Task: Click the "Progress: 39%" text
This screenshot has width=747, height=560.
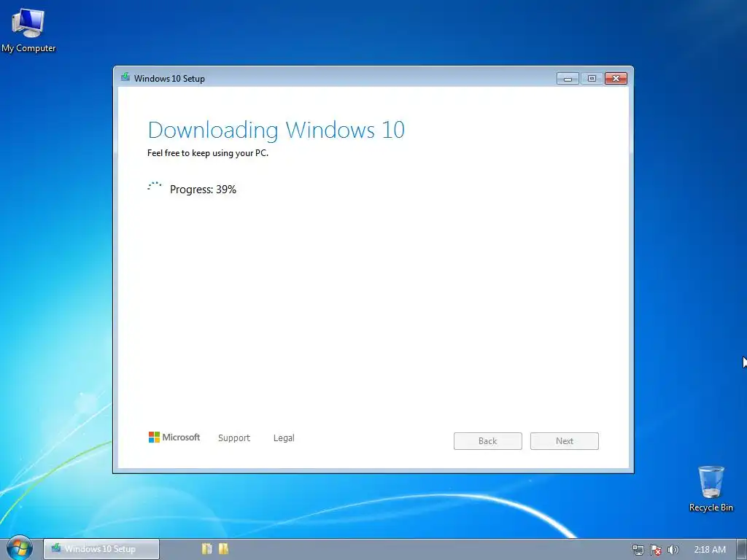Action: pos(203,190)
